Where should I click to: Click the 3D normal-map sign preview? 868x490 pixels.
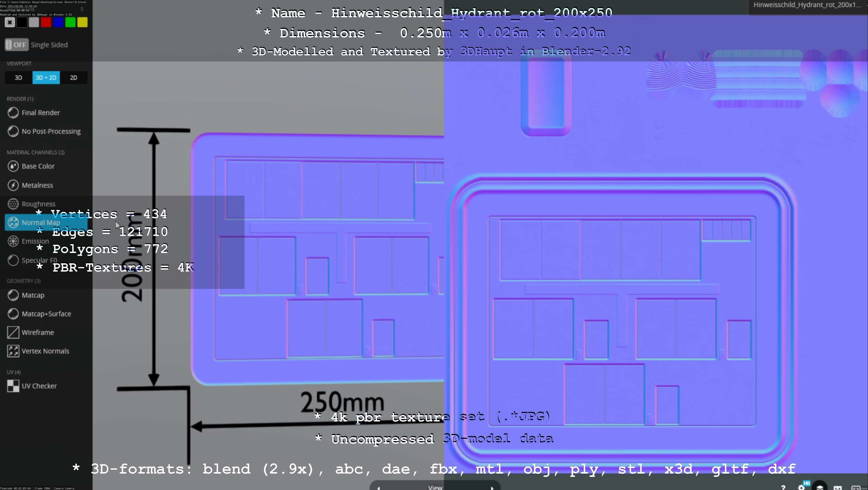(x=317, y=259)
